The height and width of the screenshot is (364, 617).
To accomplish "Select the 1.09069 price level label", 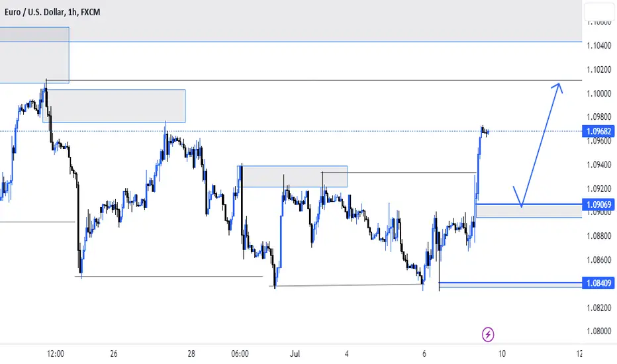I will [x=598, y=205].
